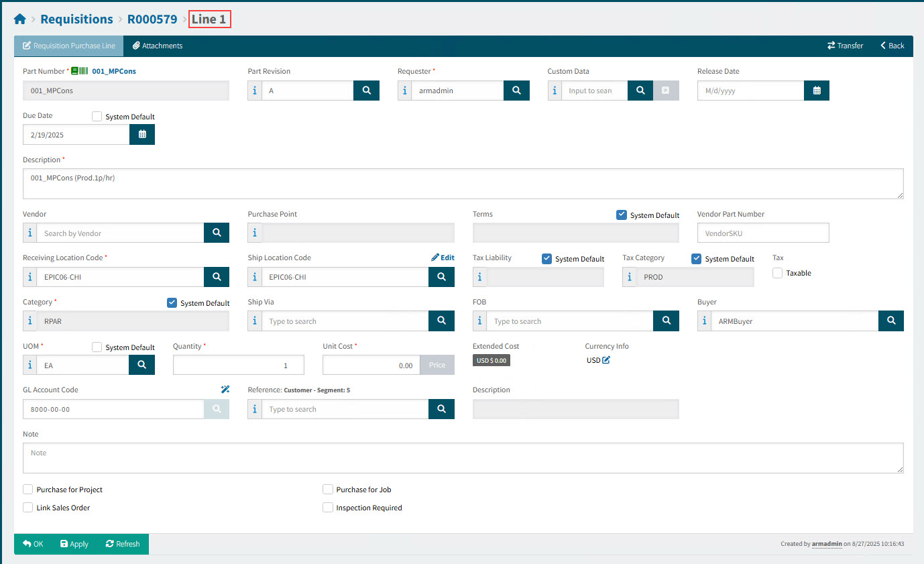This screenshot has height=564, width=924.
Task: Click inside the Note text area
Action: point(463,458)
